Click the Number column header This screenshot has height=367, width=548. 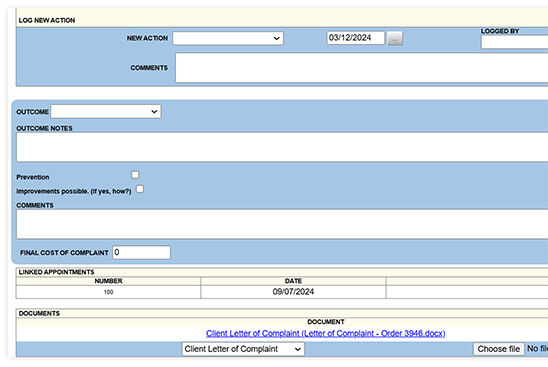click(x=108, y=281)
